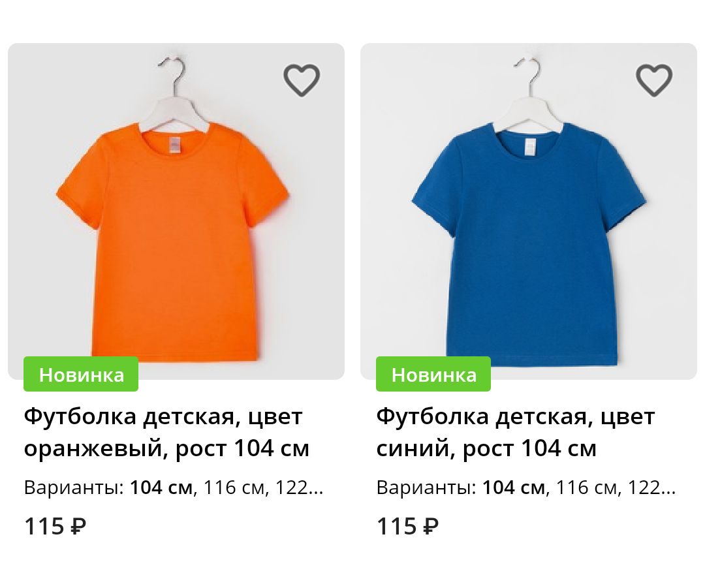Open the orange t-shirt product image
Image resolution: width=705 pixels, height=588 pixels.
pyautogui.click(x=176, y=211)
